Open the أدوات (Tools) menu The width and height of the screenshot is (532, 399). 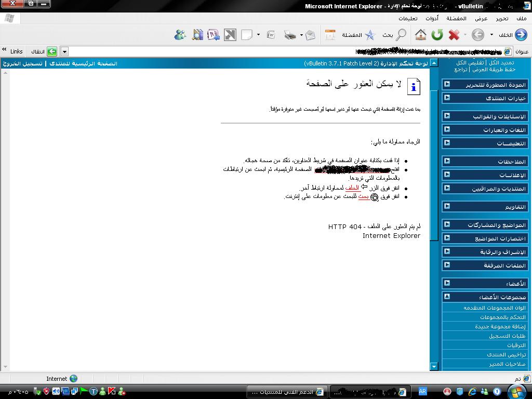pos(432,18)
